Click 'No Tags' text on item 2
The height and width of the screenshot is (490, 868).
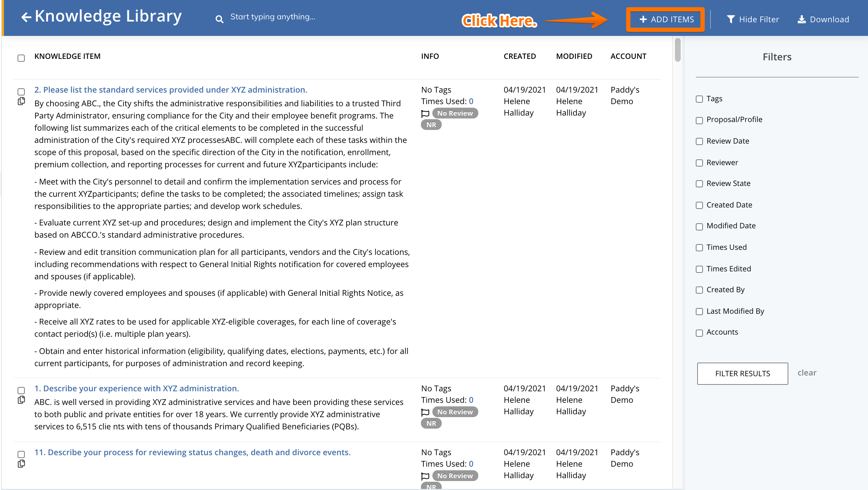[436, 90]
